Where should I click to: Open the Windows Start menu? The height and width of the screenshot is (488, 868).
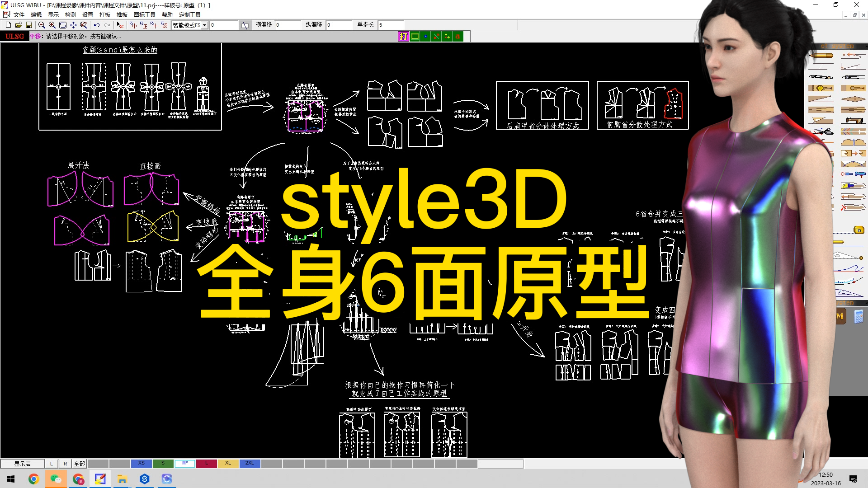11,479
